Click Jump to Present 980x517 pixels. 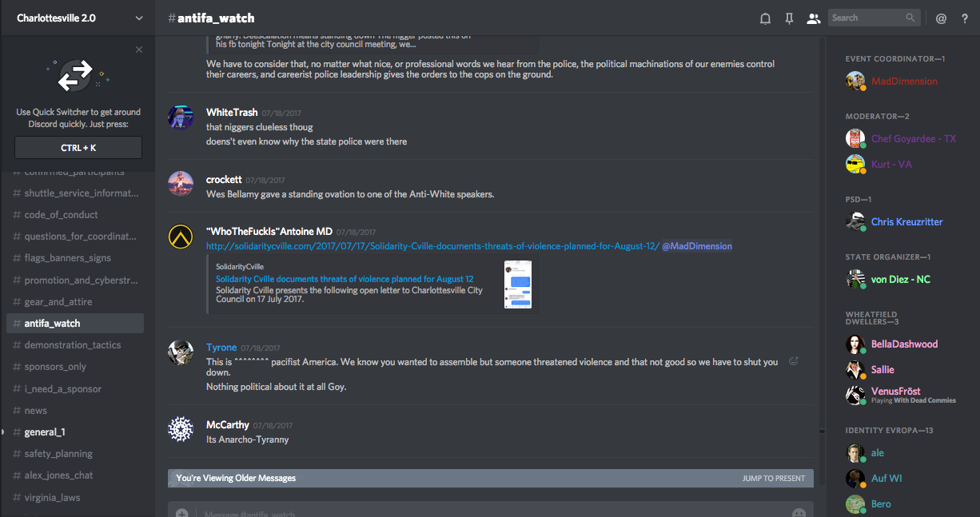[773, 478]
